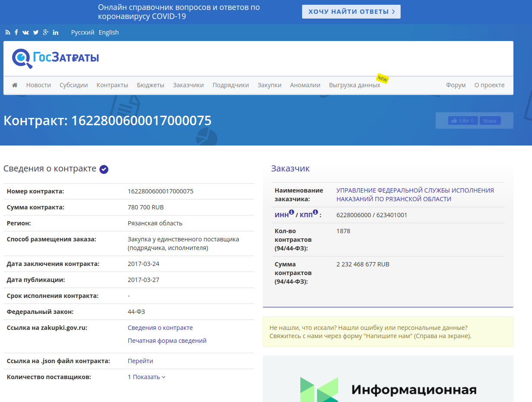532x402 pixels.
Task: Click the RSS feed icon
Action: tap(7, 32)
